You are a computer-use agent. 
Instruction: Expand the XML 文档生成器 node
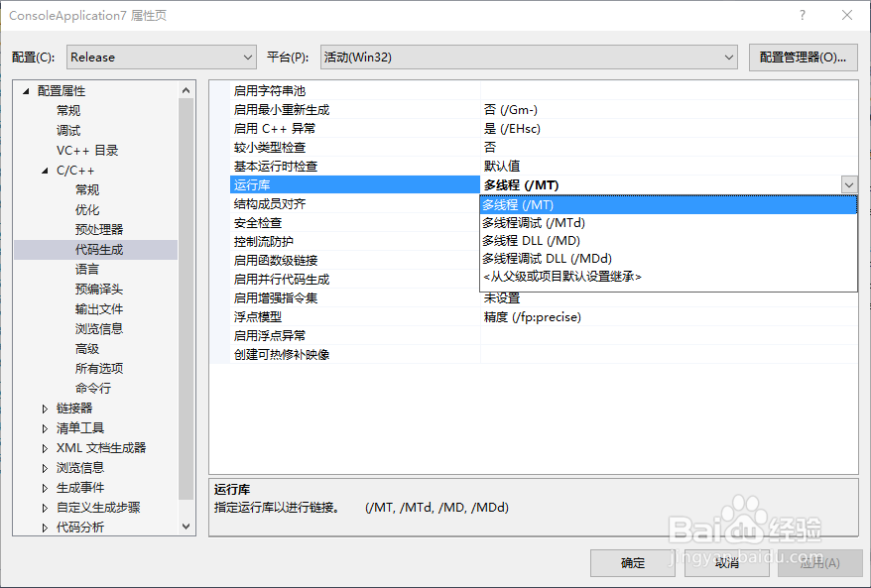click(x=44, y=447)
